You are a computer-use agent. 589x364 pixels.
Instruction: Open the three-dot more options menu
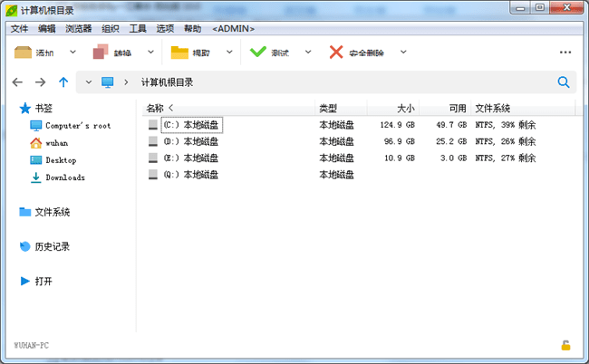[x=565, y=53]
